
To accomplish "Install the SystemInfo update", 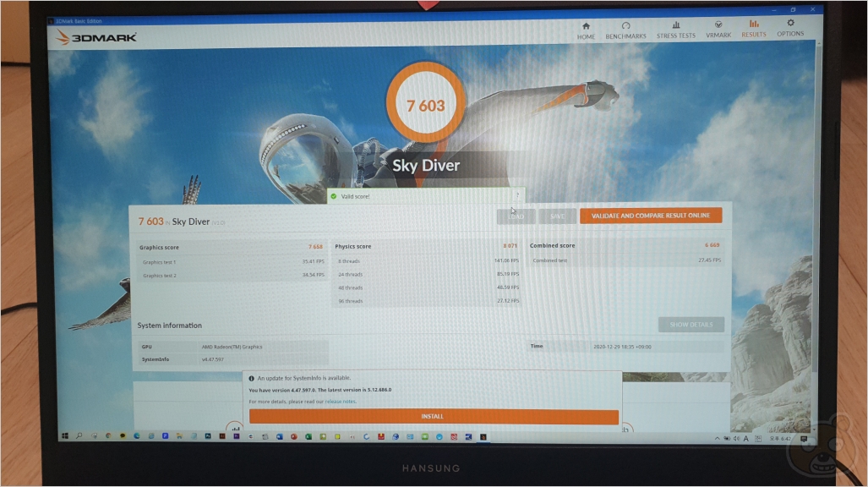I will click(434, 416).
